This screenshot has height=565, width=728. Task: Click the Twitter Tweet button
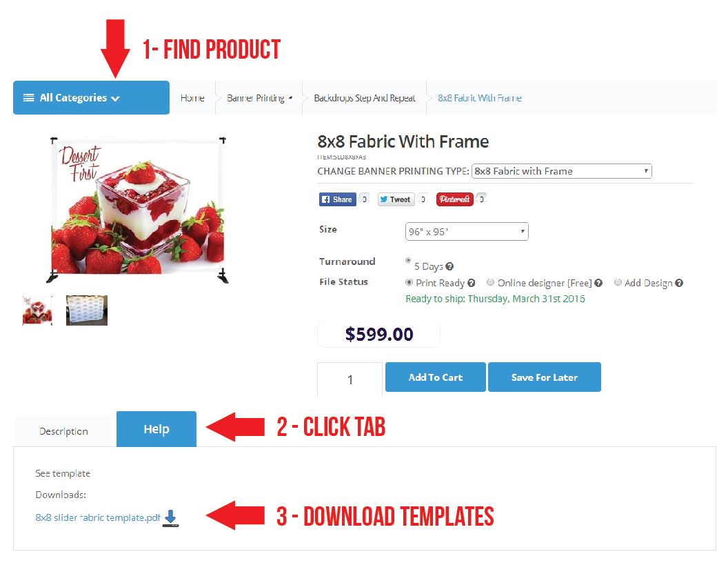(x=396, y=199)
